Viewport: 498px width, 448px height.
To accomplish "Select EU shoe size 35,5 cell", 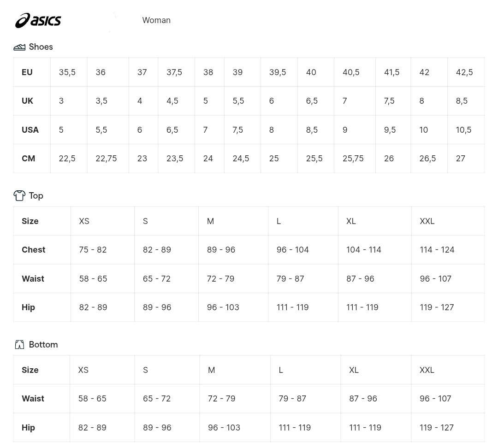I will pos(69,72).
